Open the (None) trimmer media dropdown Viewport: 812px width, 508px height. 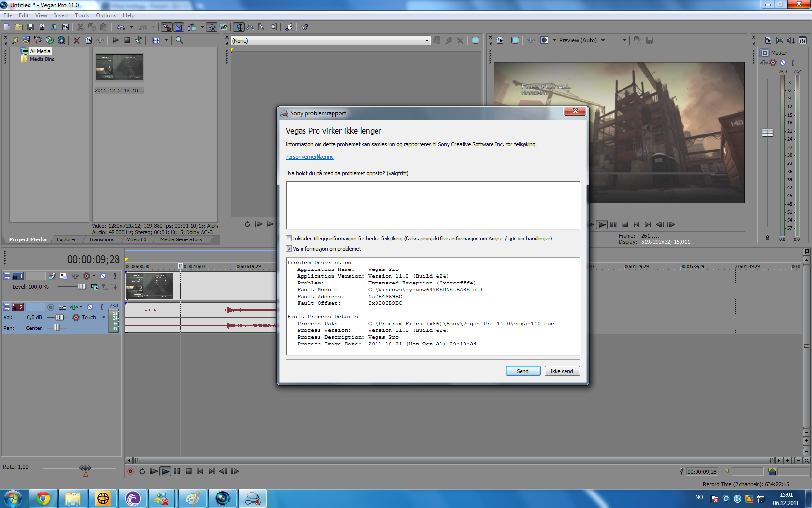point(427,41)
